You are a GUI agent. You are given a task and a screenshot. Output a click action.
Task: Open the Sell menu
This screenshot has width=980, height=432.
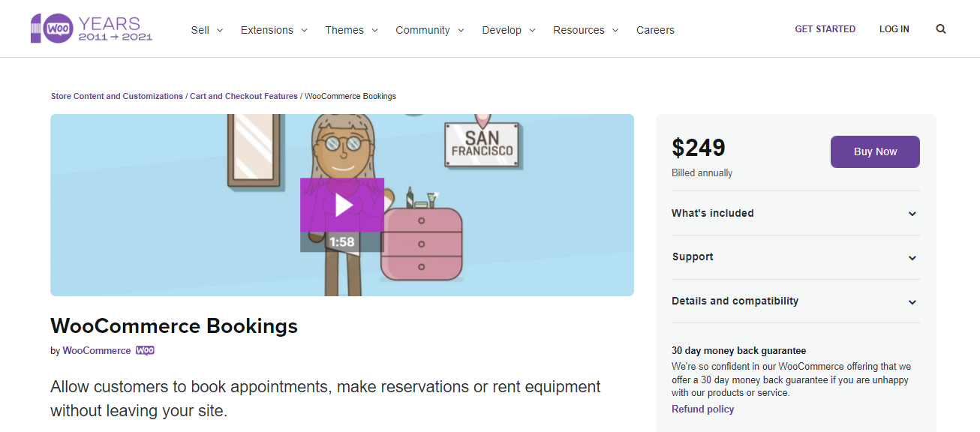(207, 30)
